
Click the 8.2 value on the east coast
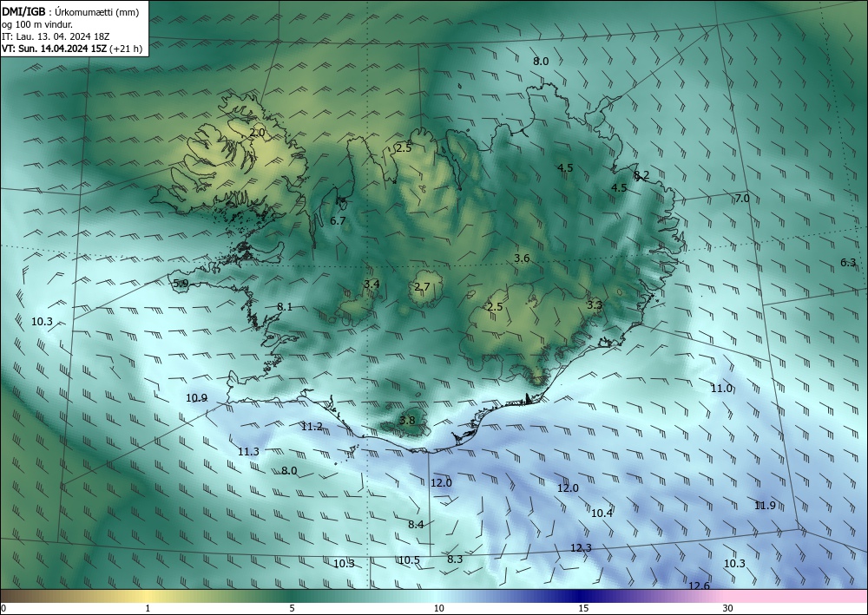tap(641, 175)
